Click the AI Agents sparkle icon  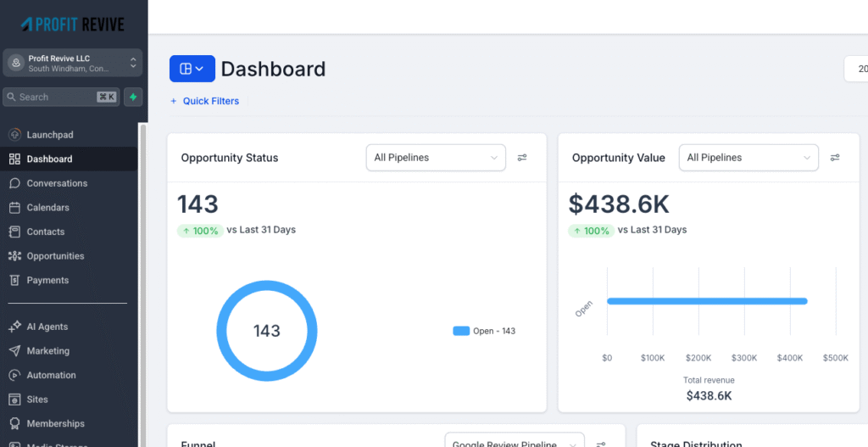(14, 327)
